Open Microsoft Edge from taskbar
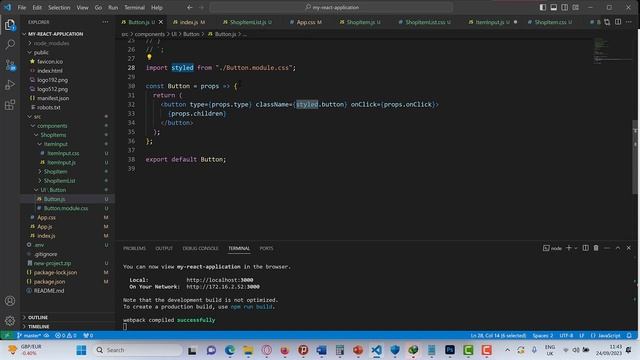The width and height of the screenshot is (640, 360). coord(230,350)
